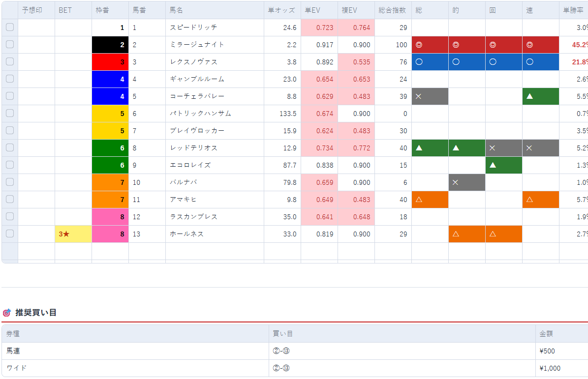Sort by the 総合指数 column header
588x379 pixels.
[393, 10]
